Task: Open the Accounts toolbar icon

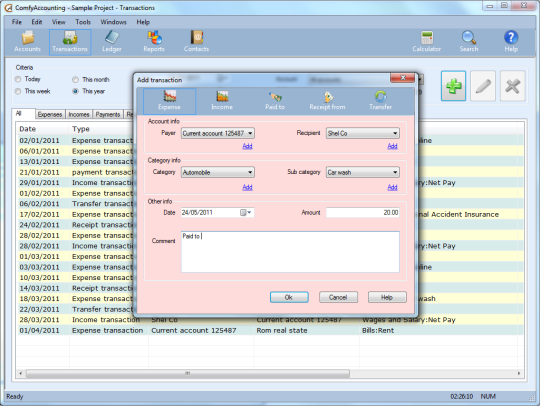Action: coord(27,42)
